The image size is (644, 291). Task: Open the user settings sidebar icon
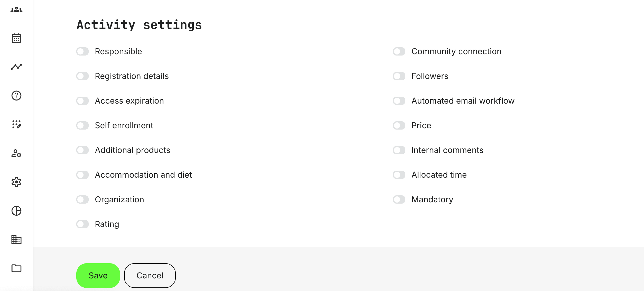click(16, 153)
